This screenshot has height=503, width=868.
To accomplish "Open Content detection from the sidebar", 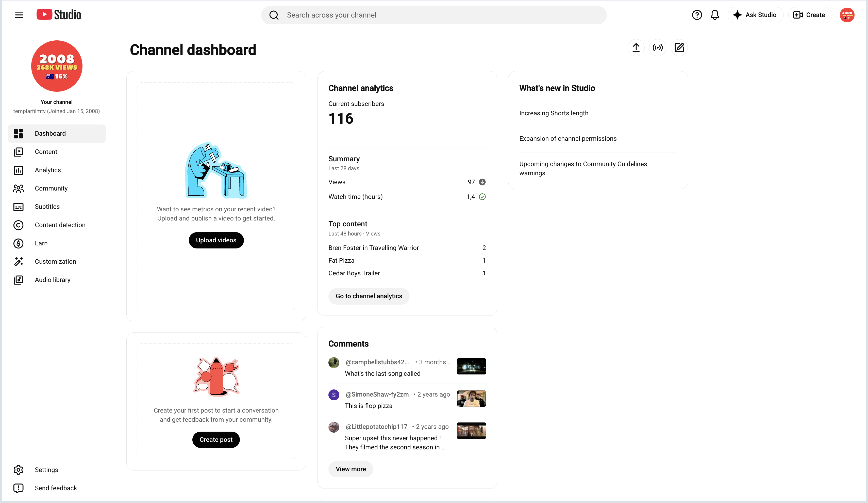I will (x=60, y=225).
